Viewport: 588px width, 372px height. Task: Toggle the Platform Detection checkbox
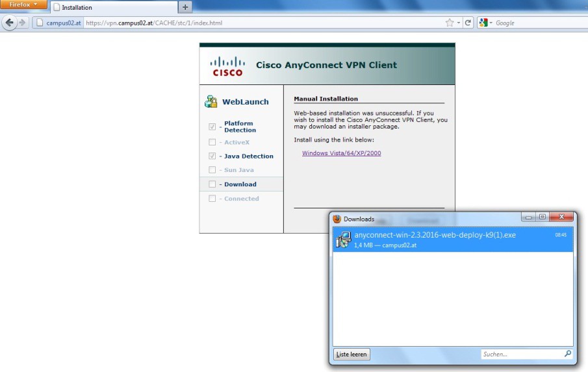(x=212, y=127)
